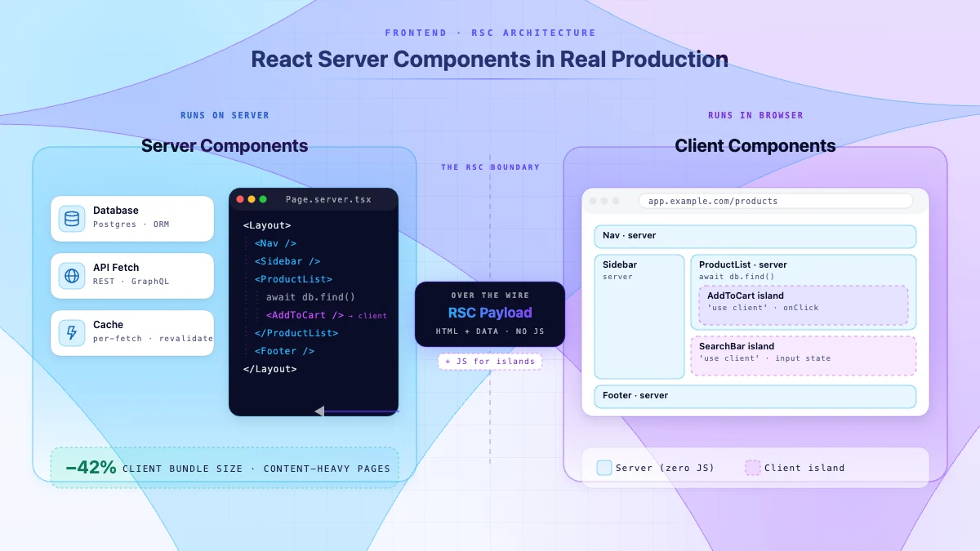
Task: Click the Server (zero JS) legend swatch
Action: (604, 468)
